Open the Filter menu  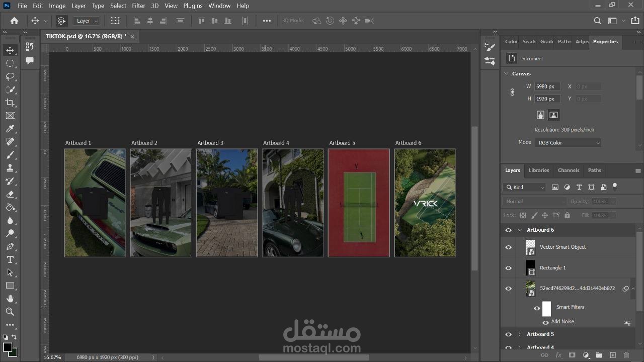pyautogui.click(x=138, y=6)
